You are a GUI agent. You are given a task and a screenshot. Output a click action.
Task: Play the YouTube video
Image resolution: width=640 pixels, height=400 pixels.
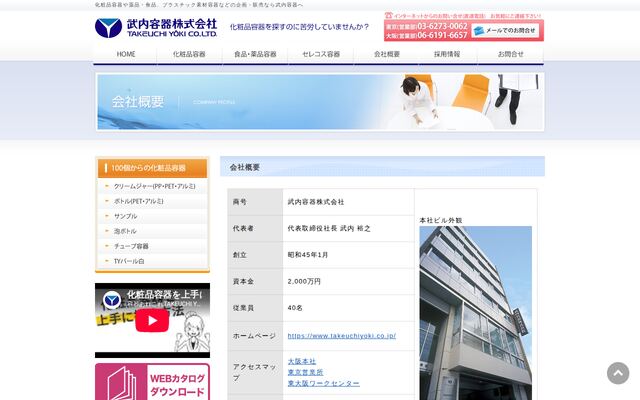click(152, 320)
